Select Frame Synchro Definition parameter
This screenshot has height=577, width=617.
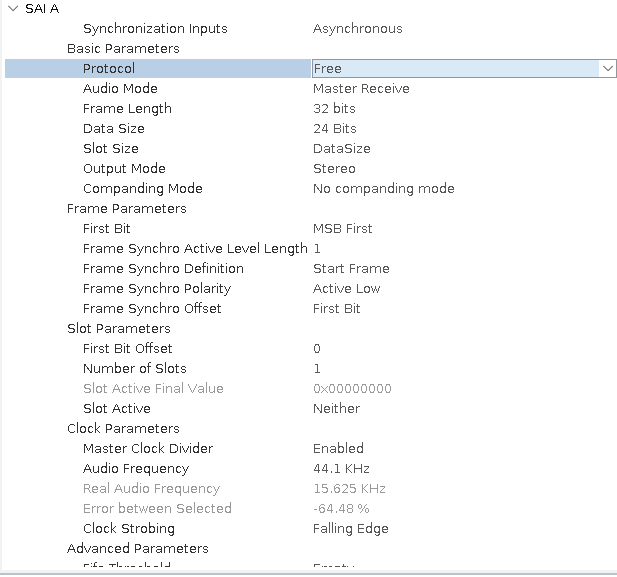coord(163,269)
